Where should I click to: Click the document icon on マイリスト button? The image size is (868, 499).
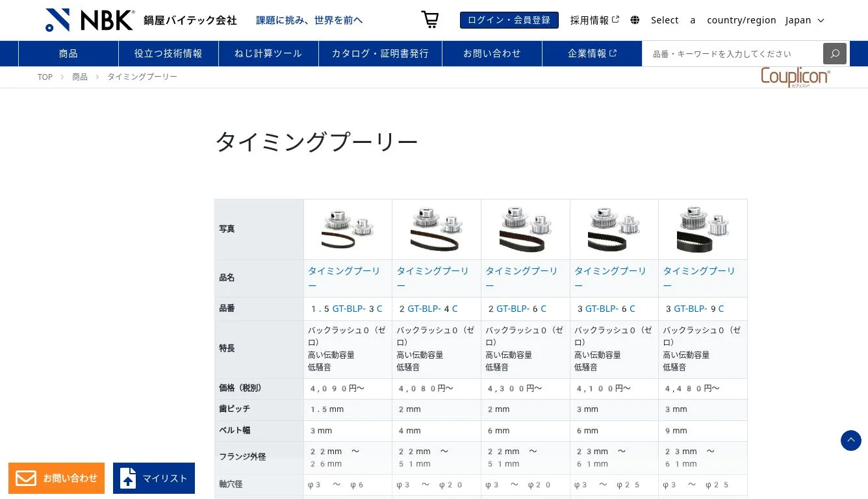128,478
